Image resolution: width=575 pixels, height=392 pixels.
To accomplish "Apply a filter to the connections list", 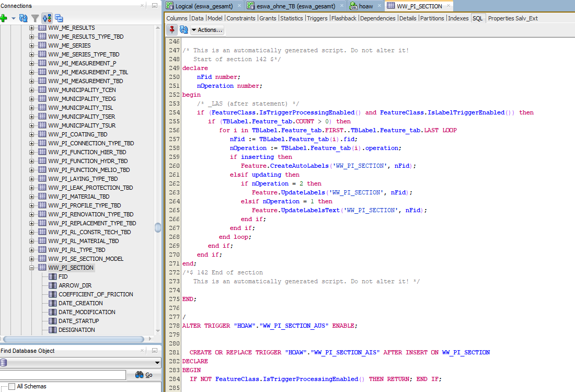I will (34, 17).
